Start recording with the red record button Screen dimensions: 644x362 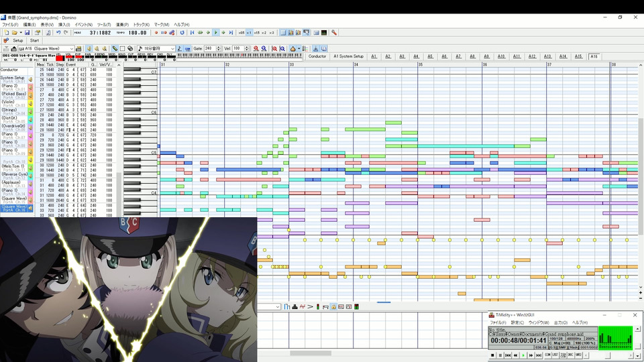coord(156,32)
